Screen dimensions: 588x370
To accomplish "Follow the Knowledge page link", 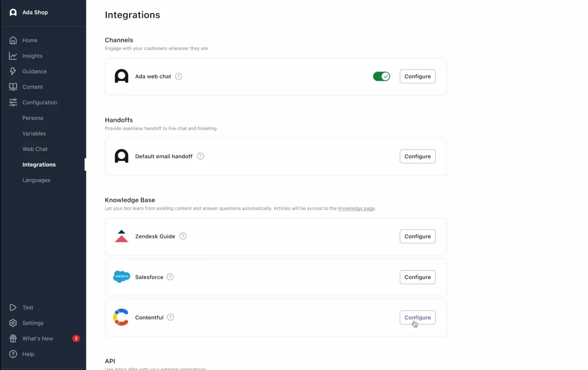I will point(356,208).
